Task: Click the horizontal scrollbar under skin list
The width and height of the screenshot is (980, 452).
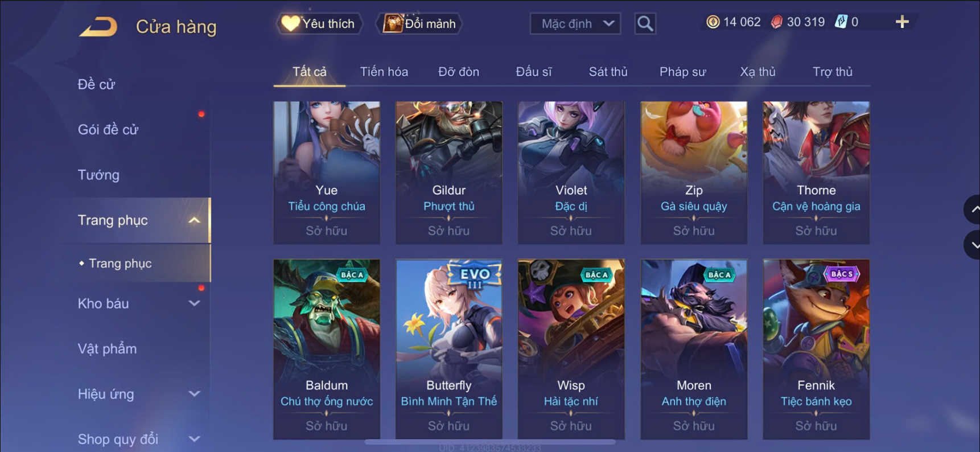Action: click(x=489, y=442)
